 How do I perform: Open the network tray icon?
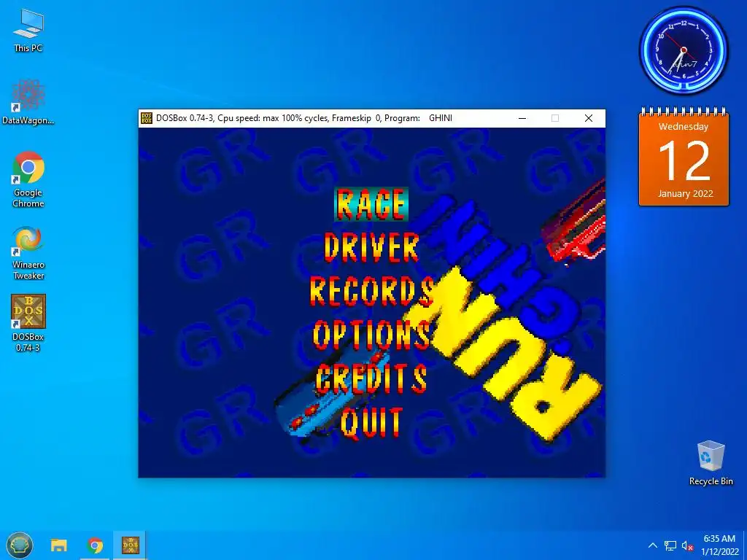(x=670, y=545)
